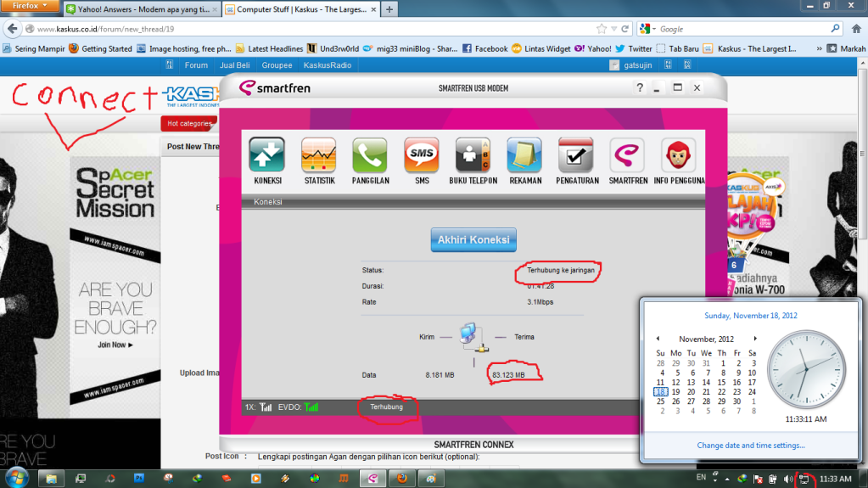Open Photoshop from the taskbar
868x488 pixels.
tap(138, 479)
